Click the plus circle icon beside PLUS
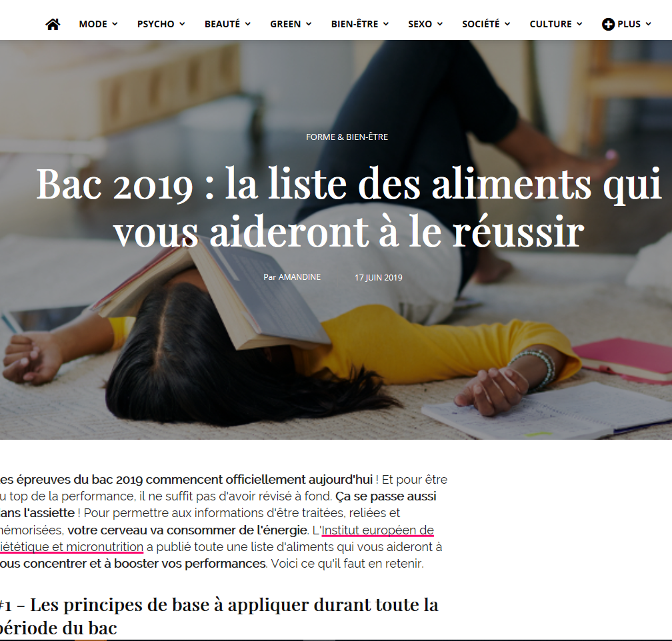 click(x=608, y=24)
